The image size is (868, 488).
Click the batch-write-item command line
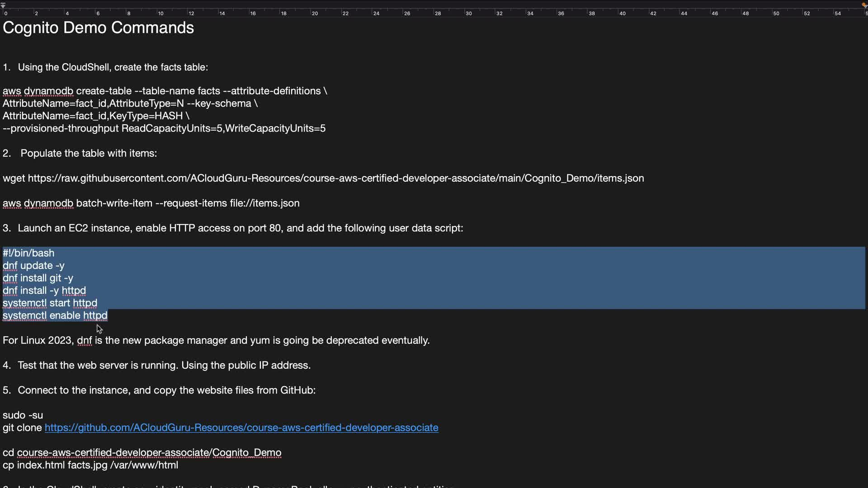pyautogui.click(x=151, y=203)
